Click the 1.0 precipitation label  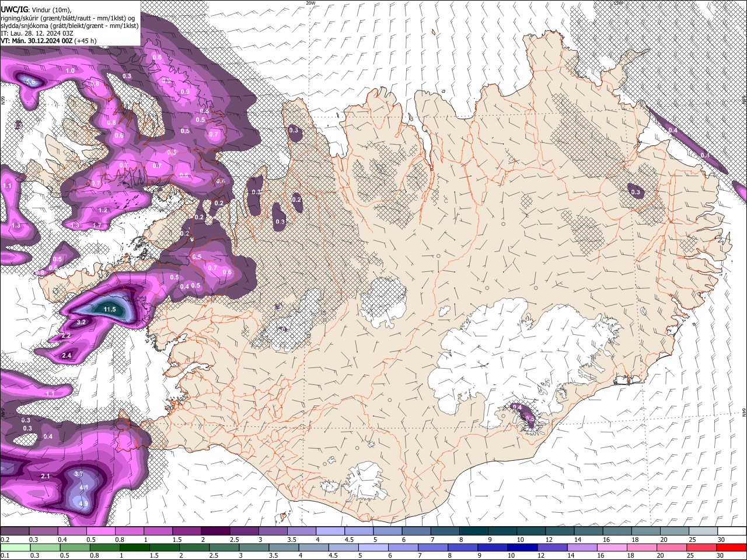pyautogui.click(x=70, y=71)
